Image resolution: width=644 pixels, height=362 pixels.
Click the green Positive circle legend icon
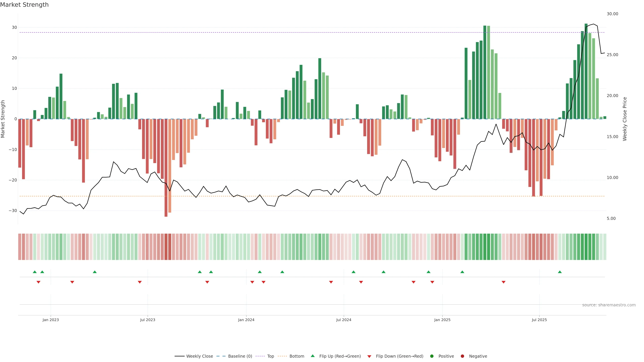coord(432,356)
